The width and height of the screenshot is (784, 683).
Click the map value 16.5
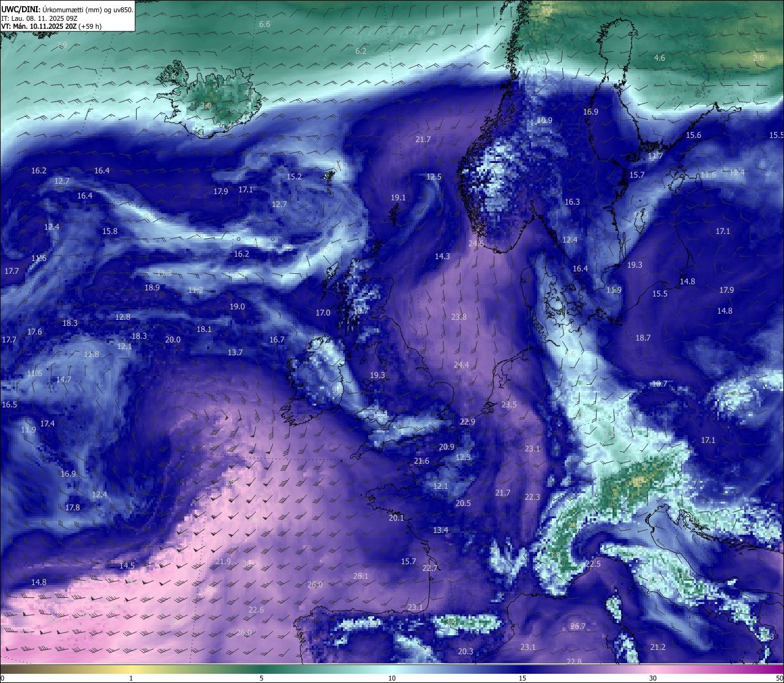click(x=9, y=405)
